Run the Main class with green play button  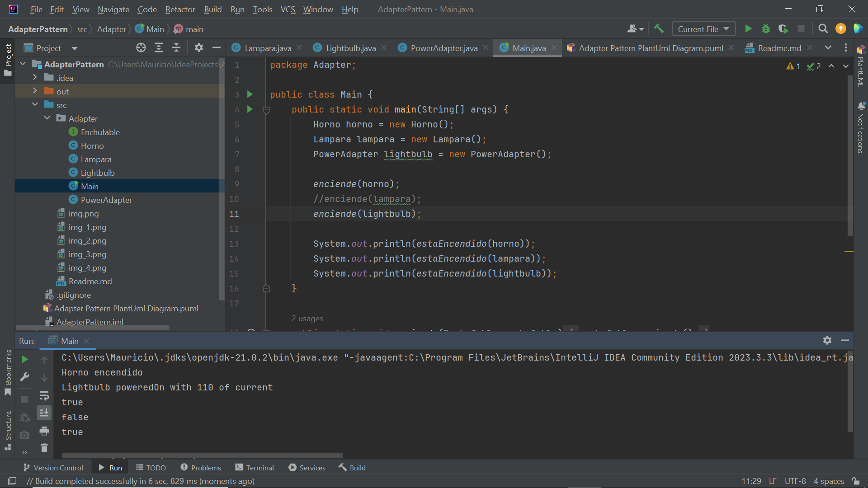[x=748, y=29]
